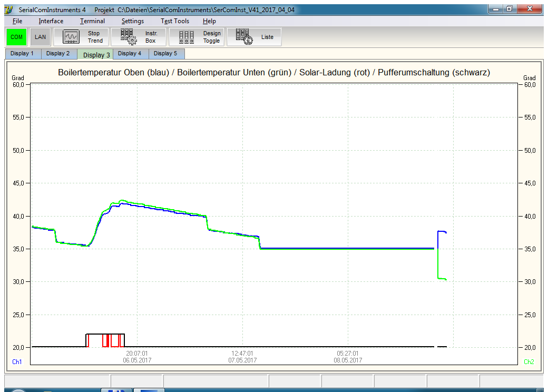548x392 pixels.
Task: Click the blue Ch1 axis label
Action: pos(17,362)
